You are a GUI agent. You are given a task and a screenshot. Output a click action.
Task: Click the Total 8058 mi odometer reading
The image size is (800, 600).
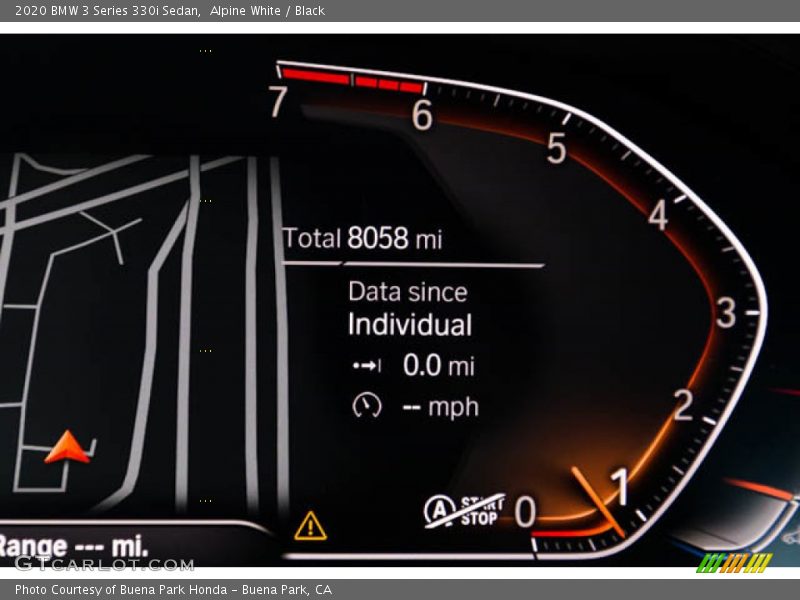point(362,238)
